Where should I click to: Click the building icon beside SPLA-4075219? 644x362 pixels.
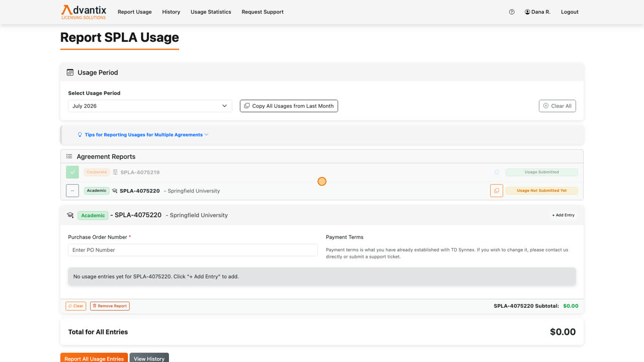[x=115, y=172]
